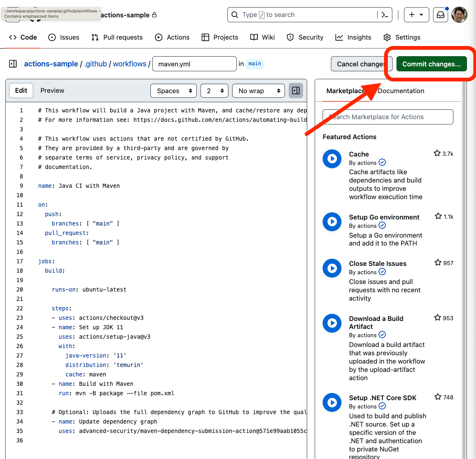Click the Setup Go environment play icon
The image size is (476, 459).
[x=332, y=222]
